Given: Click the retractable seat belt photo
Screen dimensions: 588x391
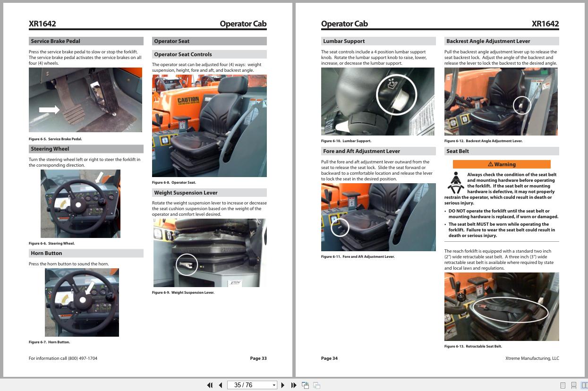Looking at the screenshot, I should coord(502,306).
